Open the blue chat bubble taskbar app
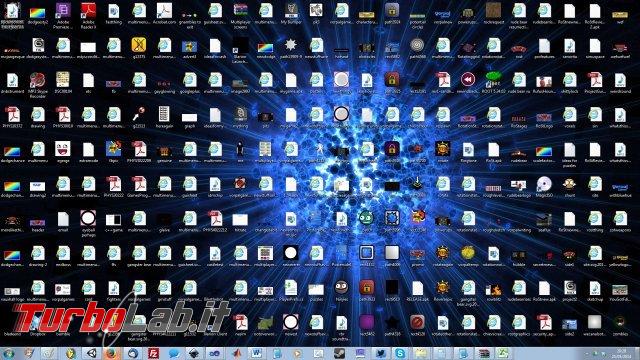 click(174, 353)
